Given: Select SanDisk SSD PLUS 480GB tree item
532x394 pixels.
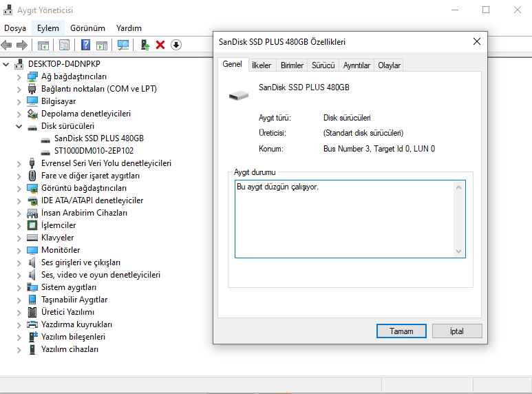Looking at the screenshot, I should (x=99, y=138).
